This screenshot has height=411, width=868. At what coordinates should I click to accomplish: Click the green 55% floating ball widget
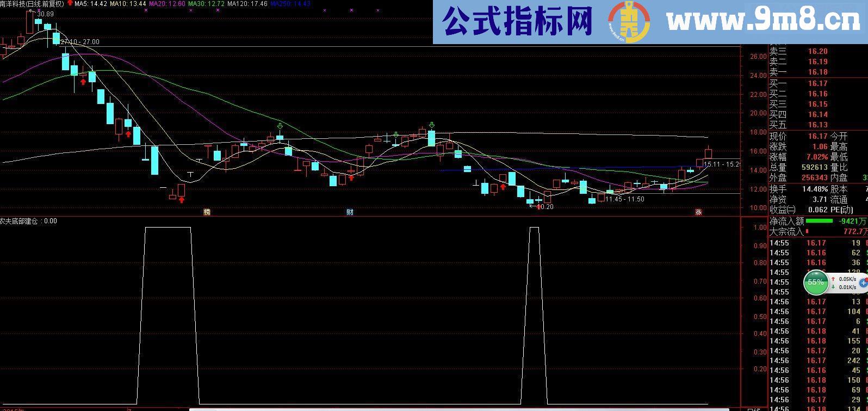click(815, 282)
